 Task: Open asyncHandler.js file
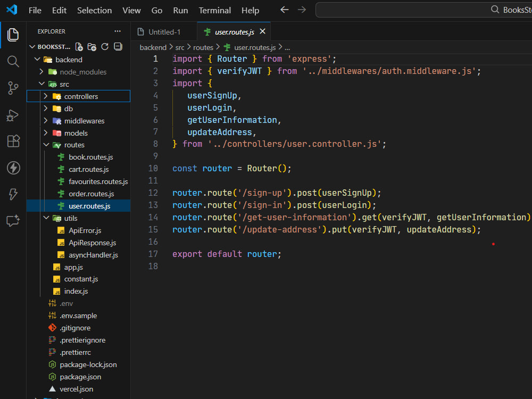[x=78, y=255]
